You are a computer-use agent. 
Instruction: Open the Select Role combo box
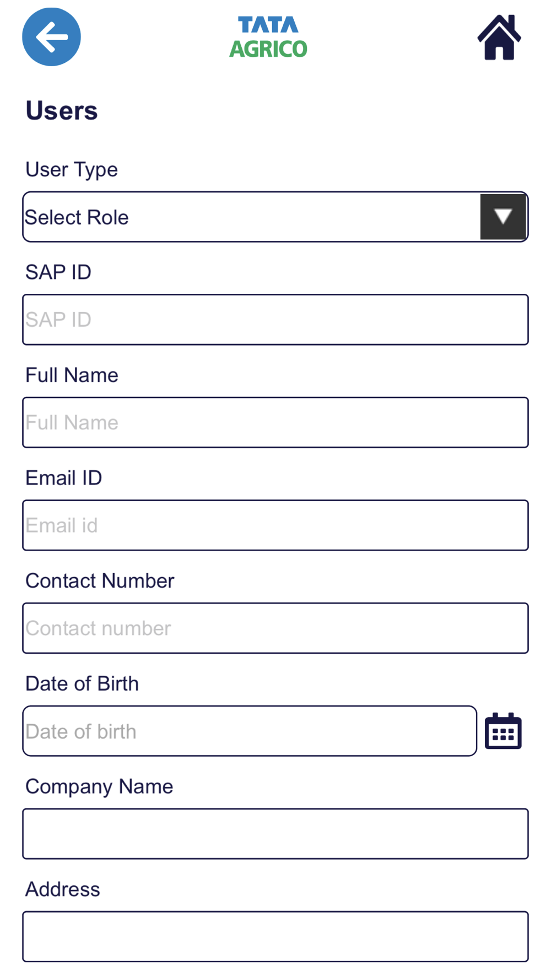(275, 217)
